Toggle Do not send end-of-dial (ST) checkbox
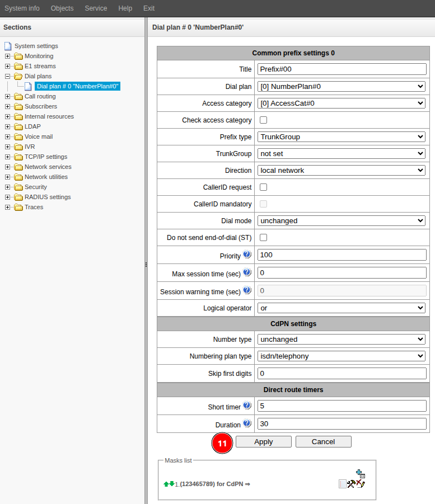The height and width of the screenshot is (504, 435). tap(264, 238)
